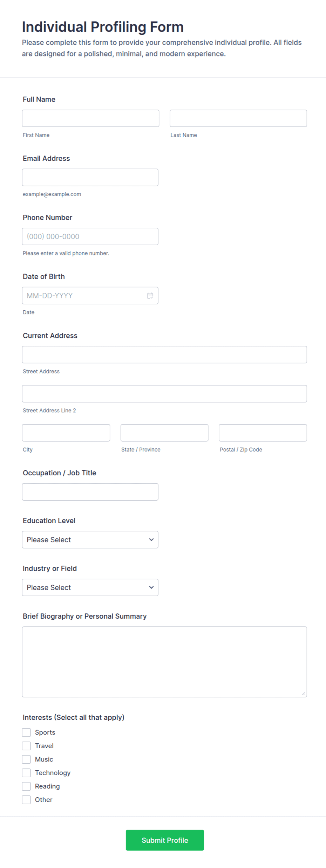Click the Submit Profile button

coord(165,840)
